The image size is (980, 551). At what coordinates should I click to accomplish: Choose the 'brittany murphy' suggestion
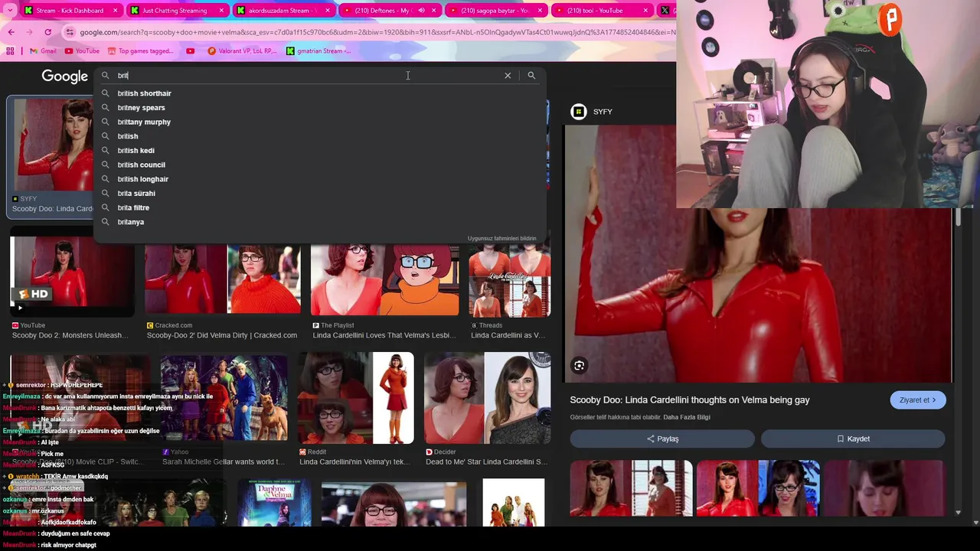tap(320, 122)
